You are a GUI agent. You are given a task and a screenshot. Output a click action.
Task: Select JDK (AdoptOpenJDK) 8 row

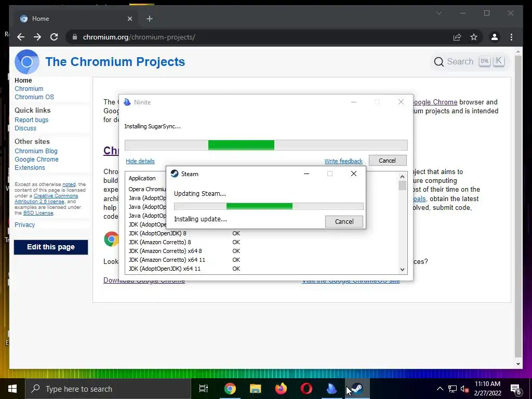[x=261, y=233]
